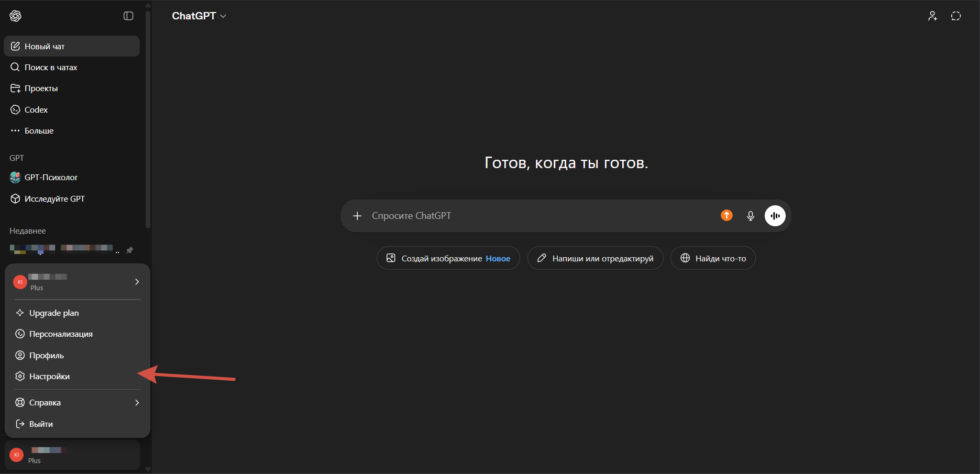Click the pin icon on the recent chat
The height and width of the screenshot is (474, 980).
130,250
